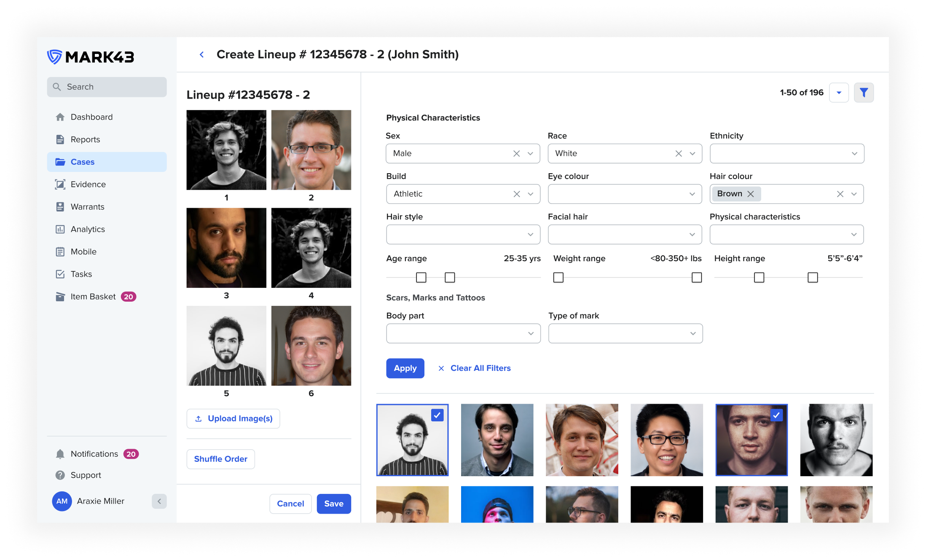Click the Apply filters button
The width and height of the screenshot is (926, 560).
tap(405, 368)
